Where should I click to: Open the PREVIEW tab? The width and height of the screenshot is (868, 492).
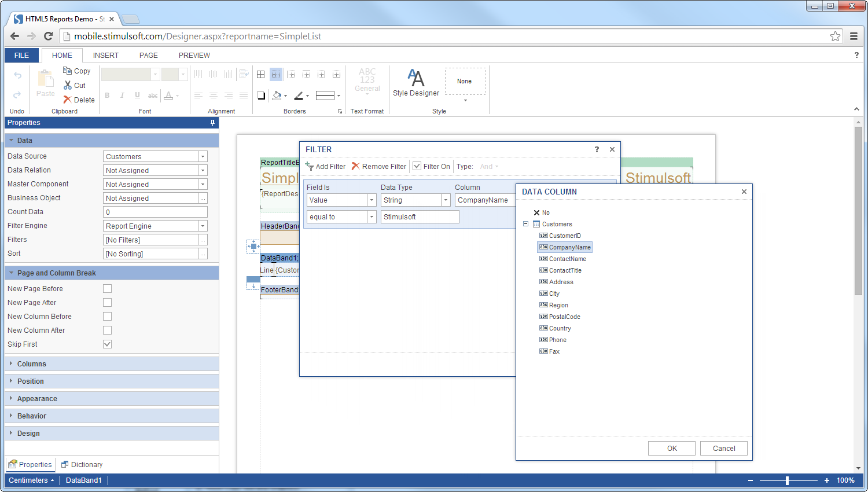click(x=194, y=55)
